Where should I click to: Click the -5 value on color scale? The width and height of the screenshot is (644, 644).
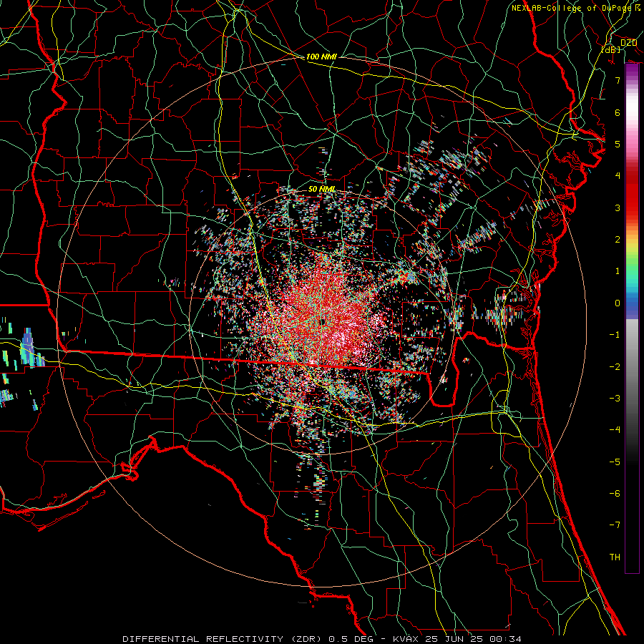pyautogui.click(x=615, y=462)
